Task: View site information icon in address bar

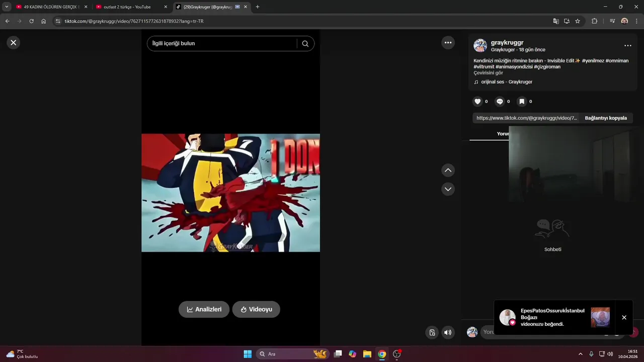Action: pos(58,21)
